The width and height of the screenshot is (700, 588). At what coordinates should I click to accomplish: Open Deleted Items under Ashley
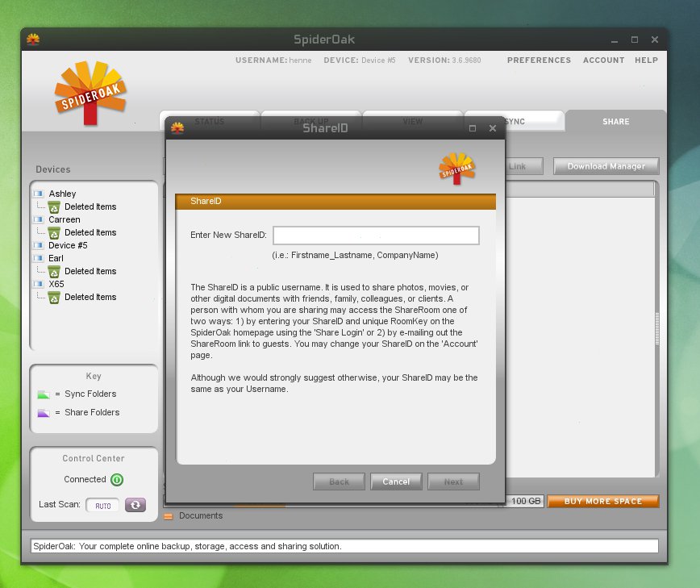[90, 206]
